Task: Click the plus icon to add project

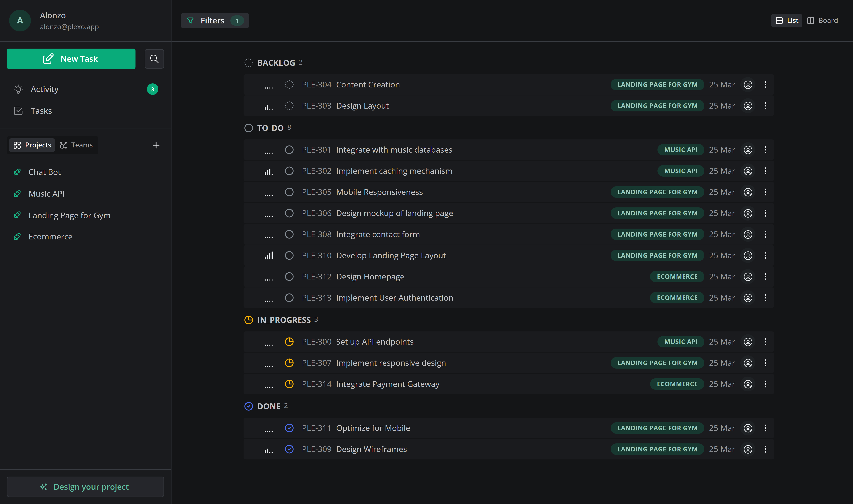Action: pyautogui.click(x=156, y=145)
